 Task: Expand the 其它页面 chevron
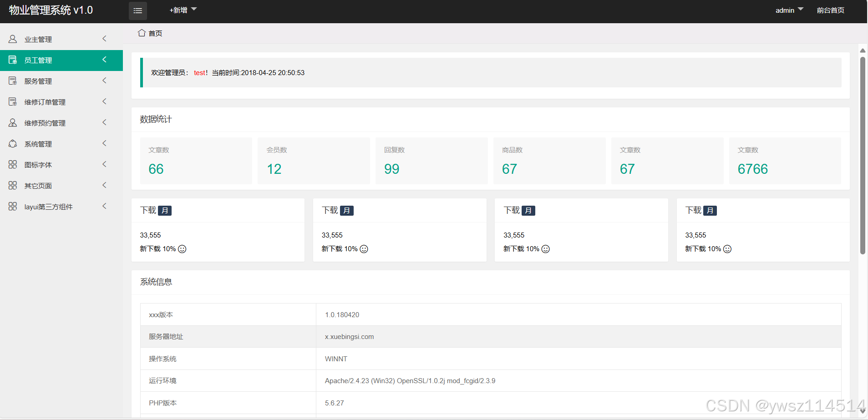tap(104, 185)
